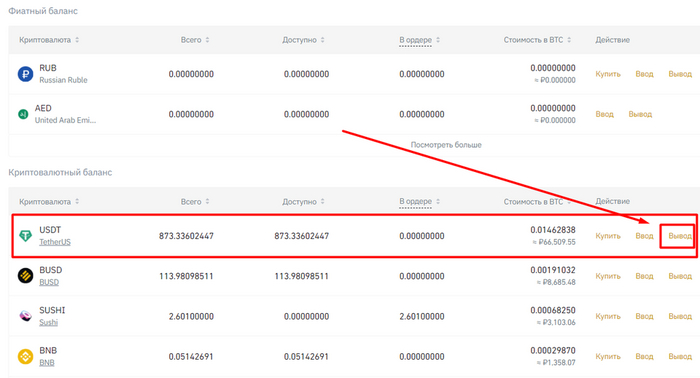Sort fiat table by Всего column
700x378 pixels.
(x=195, y=40)
